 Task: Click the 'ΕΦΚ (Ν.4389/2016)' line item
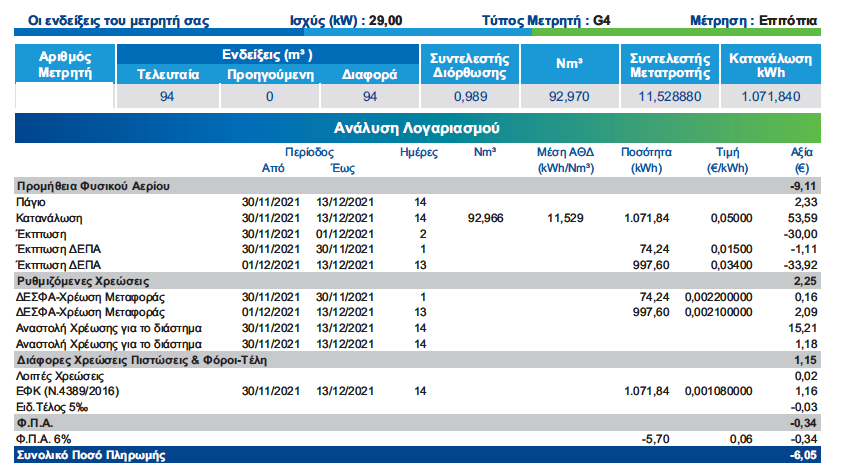(x=68, y=390)
